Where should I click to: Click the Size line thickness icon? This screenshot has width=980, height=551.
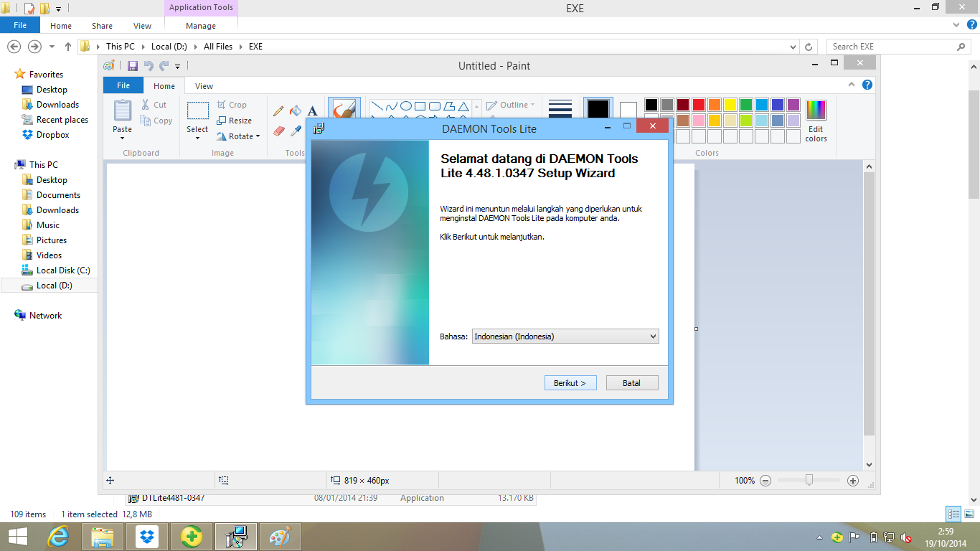560,108
